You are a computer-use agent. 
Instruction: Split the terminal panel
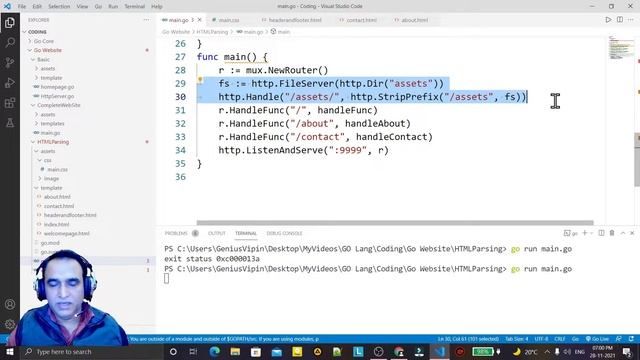pyautogui.click(x=601, y=233)
